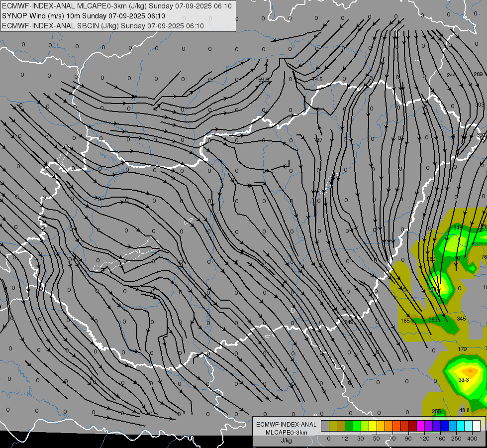
Task: Click the dark green legend swatch after 12
Action: click(349, 426)
